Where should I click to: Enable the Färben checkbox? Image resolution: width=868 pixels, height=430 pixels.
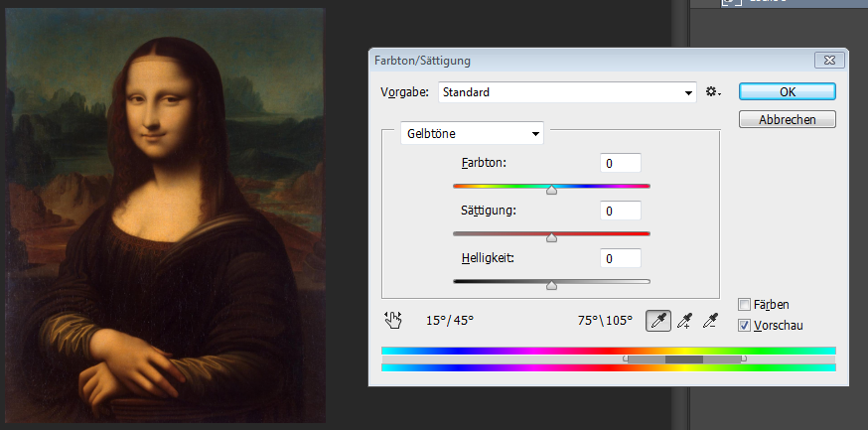click(745, 304)
